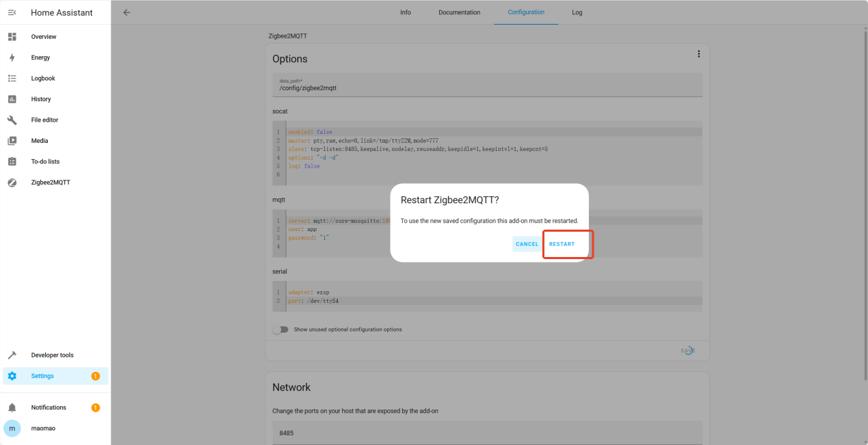This screenshot has width=868, height=445.
Task: Click the Media play icon
Action: click(x=12, y=141)
